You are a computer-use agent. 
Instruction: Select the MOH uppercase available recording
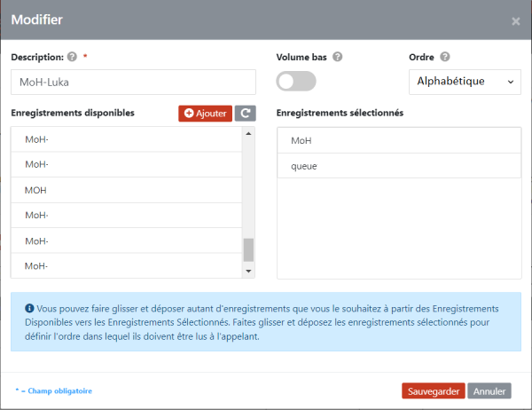[x=127, y=190]
